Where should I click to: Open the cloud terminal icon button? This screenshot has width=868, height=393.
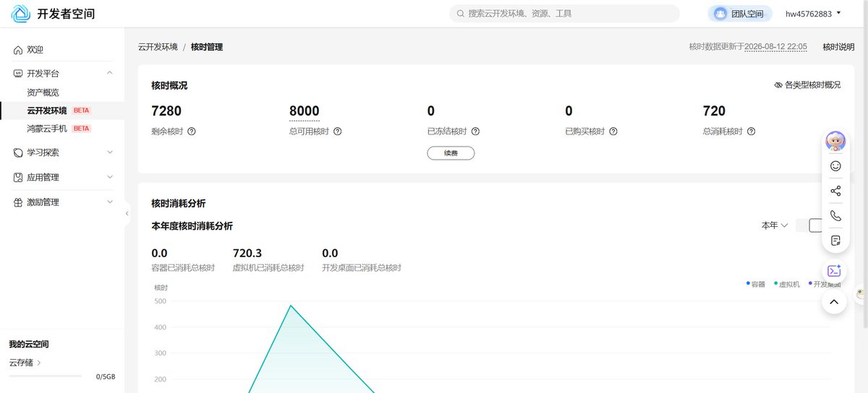pos(834,271)
